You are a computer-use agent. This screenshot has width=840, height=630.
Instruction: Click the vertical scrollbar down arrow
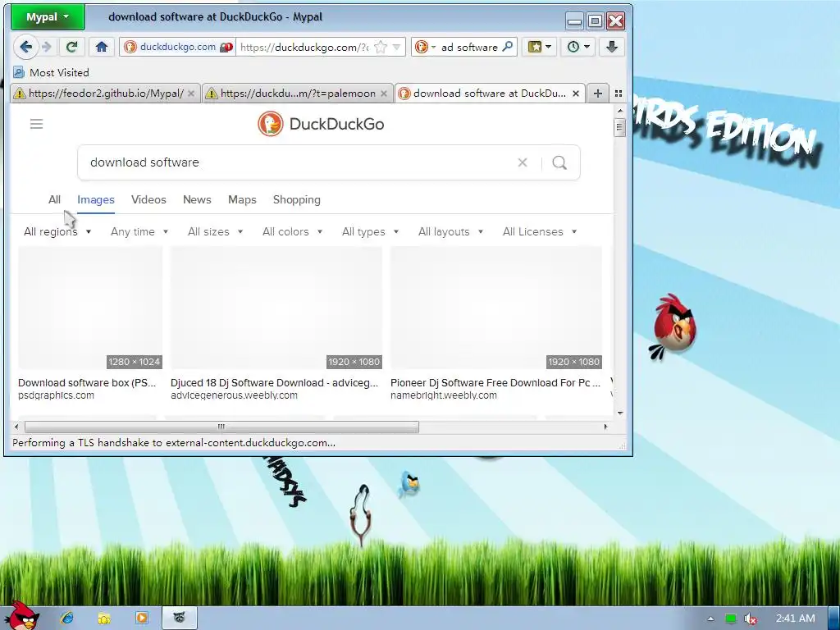tap(620, 413)
